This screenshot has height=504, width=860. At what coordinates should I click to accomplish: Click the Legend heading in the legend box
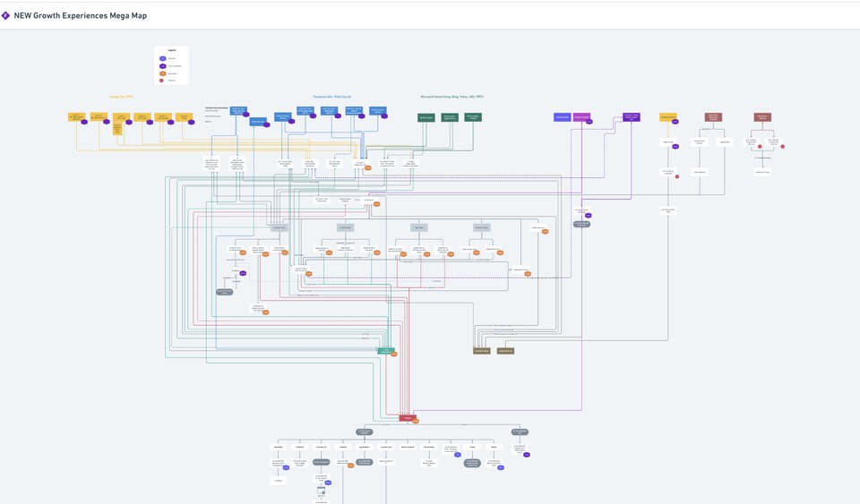click(x=172, y=50)
